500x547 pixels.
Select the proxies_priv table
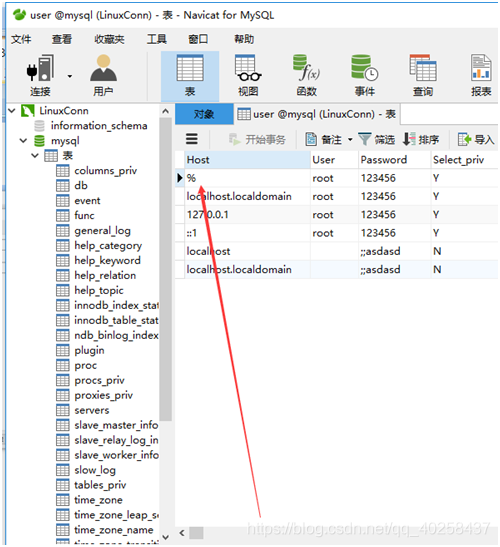103,395
